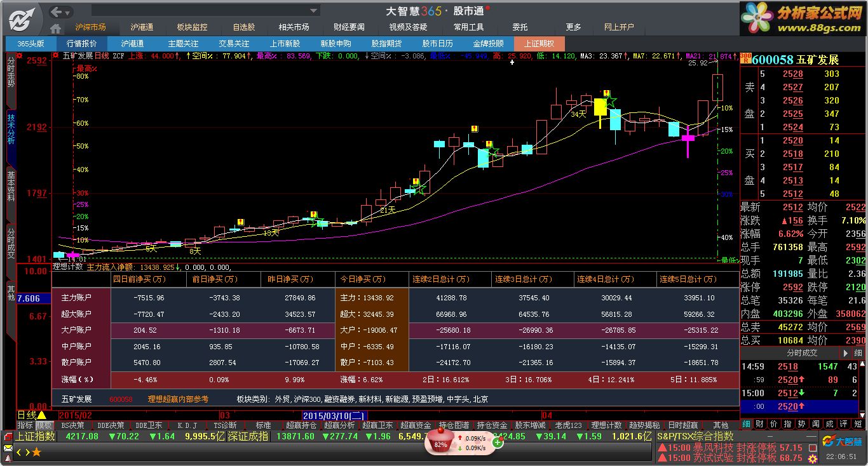Go back with the left arrow icon

pyautogui.click(x=57, y=11)
